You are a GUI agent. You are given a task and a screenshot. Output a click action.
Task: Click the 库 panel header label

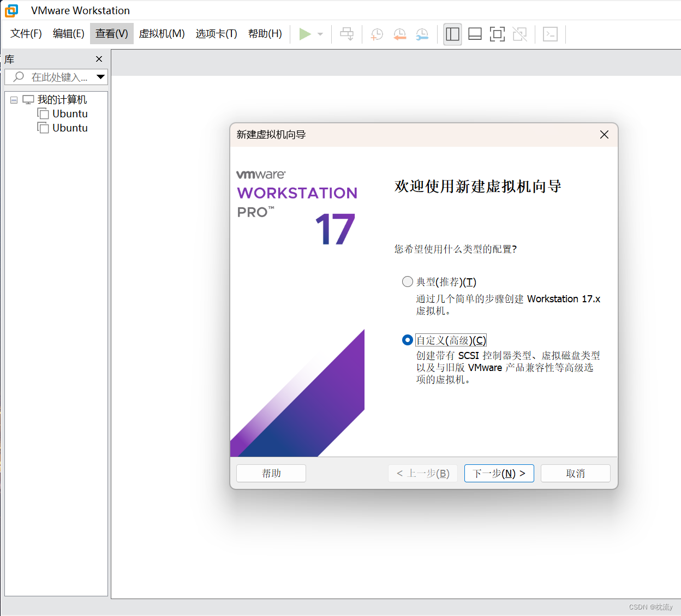[x=9, y=59]
